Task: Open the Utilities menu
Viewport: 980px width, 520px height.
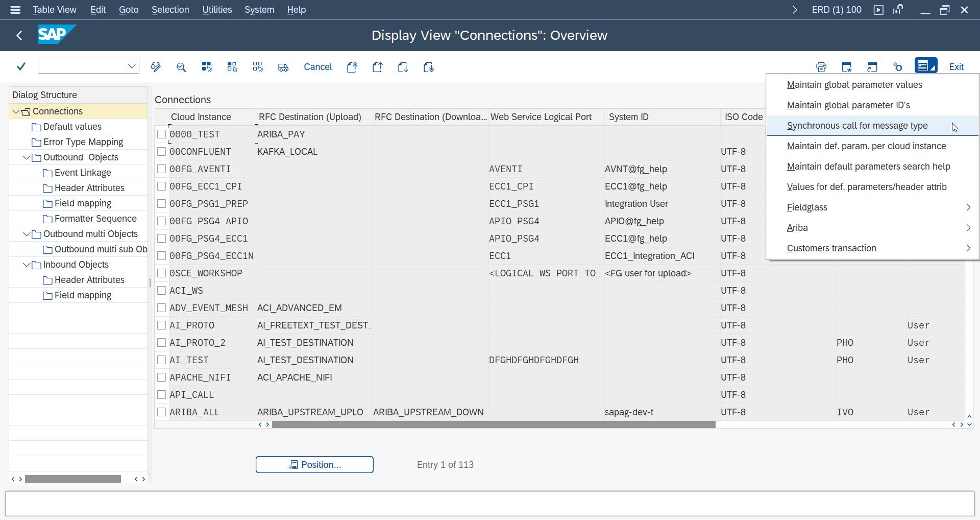Action: coord(217,10)
